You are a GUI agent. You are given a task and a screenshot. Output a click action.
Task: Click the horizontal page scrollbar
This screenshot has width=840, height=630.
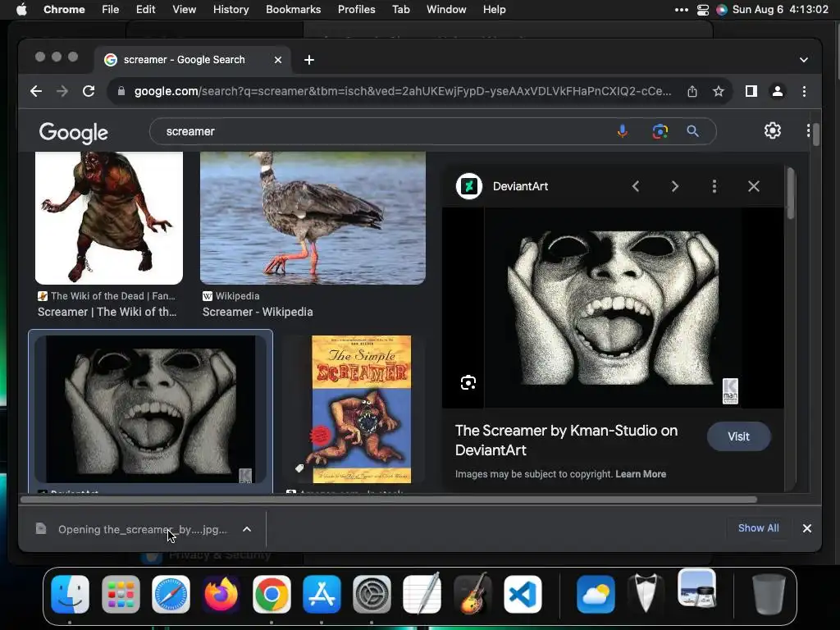(x=388, y=500)
